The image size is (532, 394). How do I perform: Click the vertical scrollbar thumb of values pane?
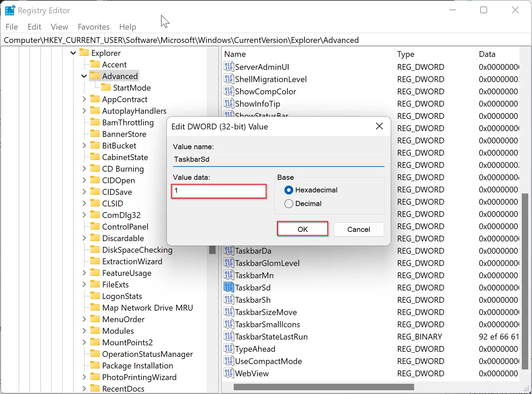[525, 281]
